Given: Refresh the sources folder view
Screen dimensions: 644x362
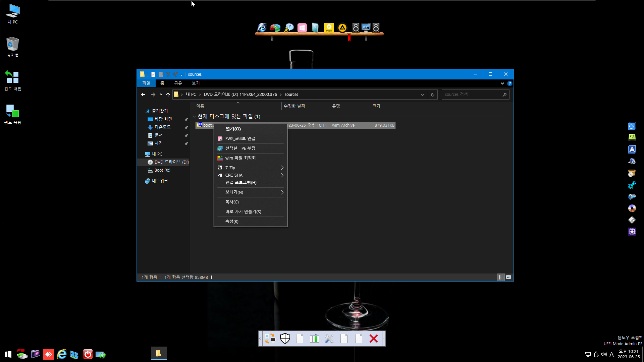Looking at the screenshot, I should [433, 95].
